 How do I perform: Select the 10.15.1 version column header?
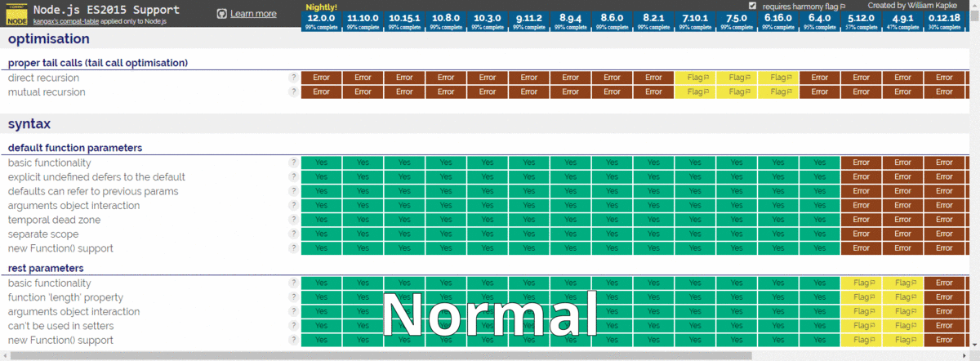click(404, 20)
